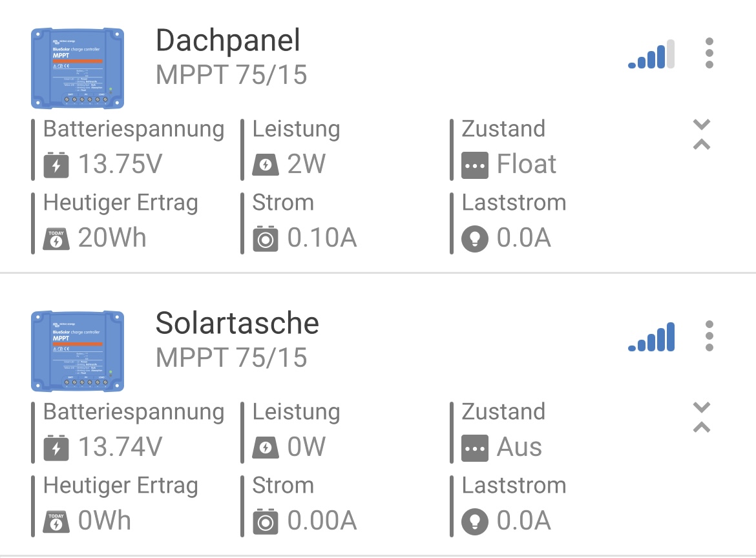Screen dimensions: 756x558
Task: Open the Solartasche MPPT device thumbnail
Action: pyautogui.click(x=78, y=351)
